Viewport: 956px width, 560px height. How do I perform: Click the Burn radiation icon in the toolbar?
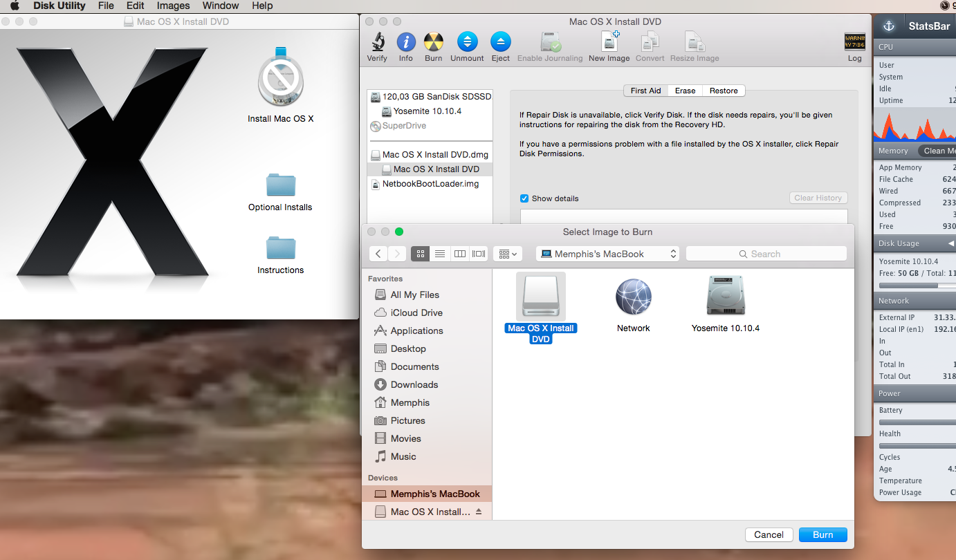point(434,42)
